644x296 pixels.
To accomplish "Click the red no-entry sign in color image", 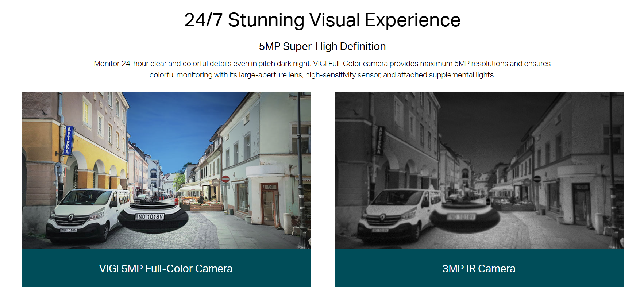I will [225, 179].
